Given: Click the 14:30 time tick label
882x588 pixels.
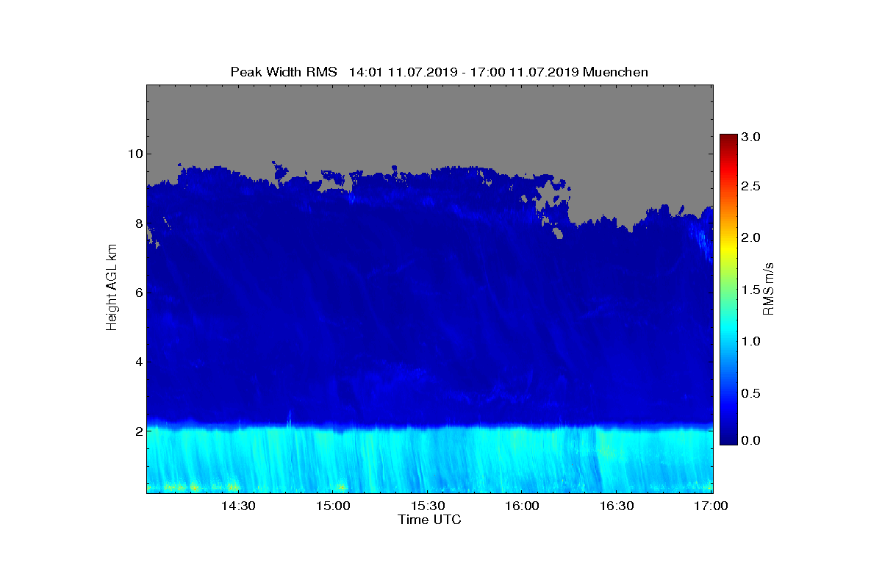Looking at the screenshot, I should pyautogui.click(x=238, y=506).
